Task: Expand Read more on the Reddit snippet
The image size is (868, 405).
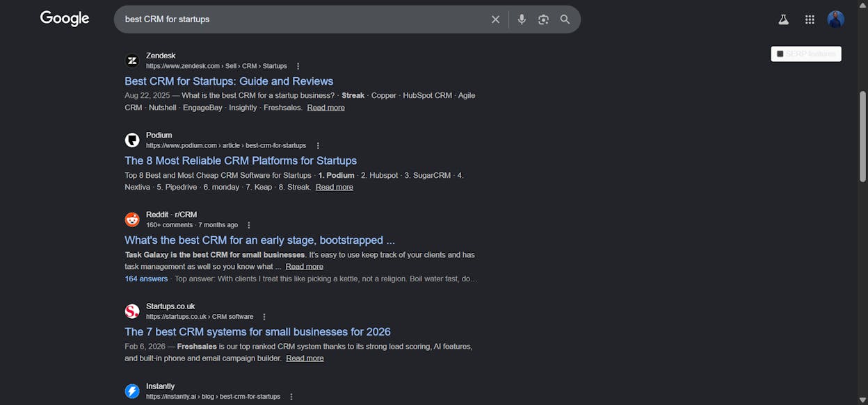Action: (x=304, y=267)
